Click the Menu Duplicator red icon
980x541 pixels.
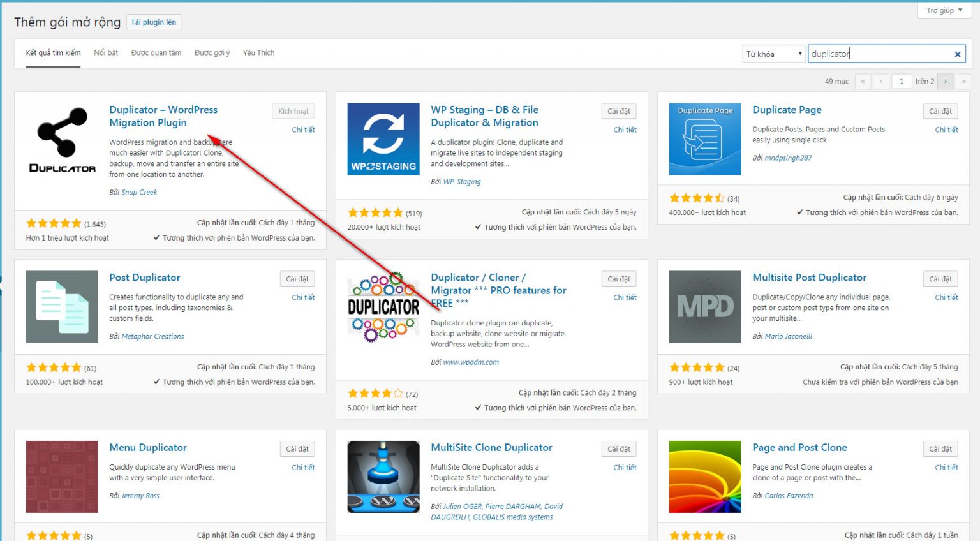[x=62, y=477]
